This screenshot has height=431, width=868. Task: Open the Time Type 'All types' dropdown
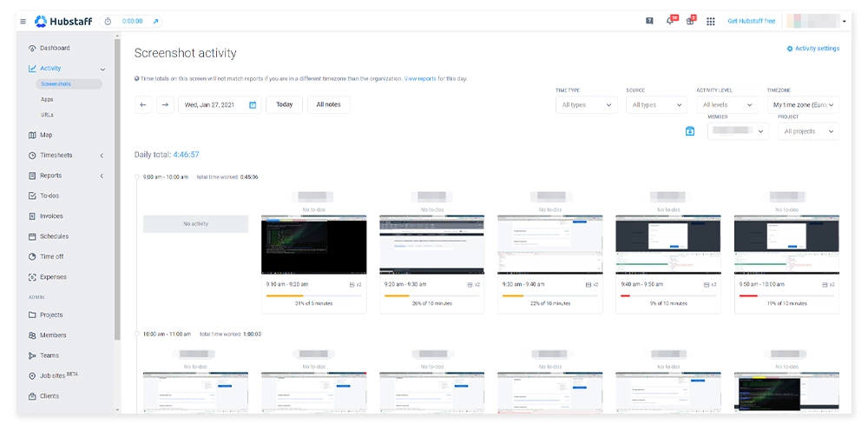coord(587,104)
